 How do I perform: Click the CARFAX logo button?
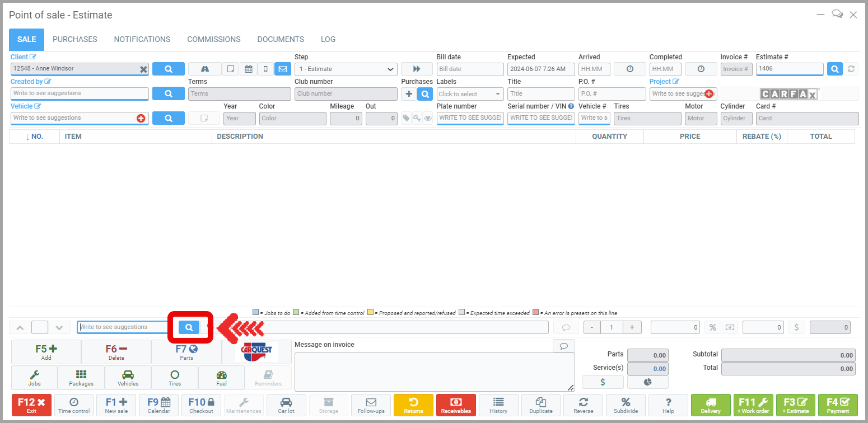(x=789, y=94)
